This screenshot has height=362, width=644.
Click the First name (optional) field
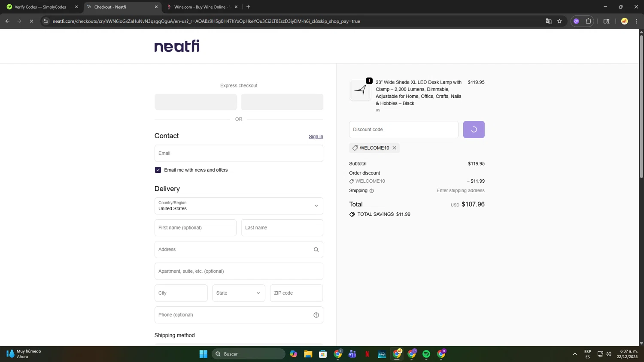tap(195, 228)
